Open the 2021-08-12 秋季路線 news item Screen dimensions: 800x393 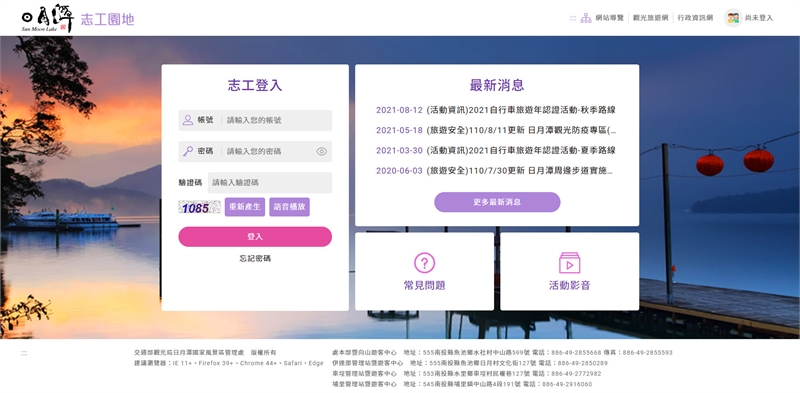tap(496, 110)
